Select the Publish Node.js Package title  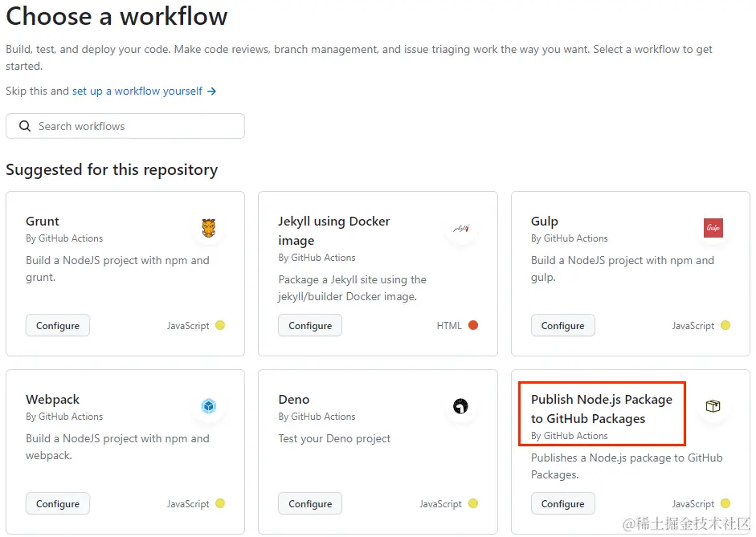pyautogui.click(x=601, y=409)
